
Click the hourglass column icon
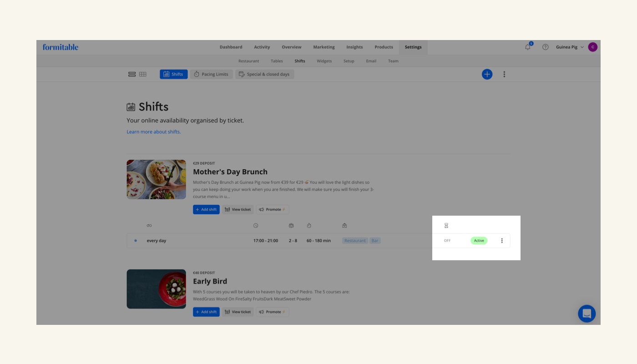coord(446,226)
